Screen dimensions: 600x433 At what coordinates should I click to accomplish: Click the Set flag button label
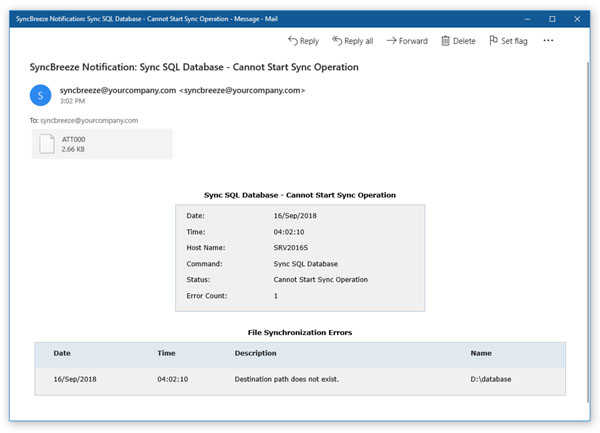coord(514,41)
